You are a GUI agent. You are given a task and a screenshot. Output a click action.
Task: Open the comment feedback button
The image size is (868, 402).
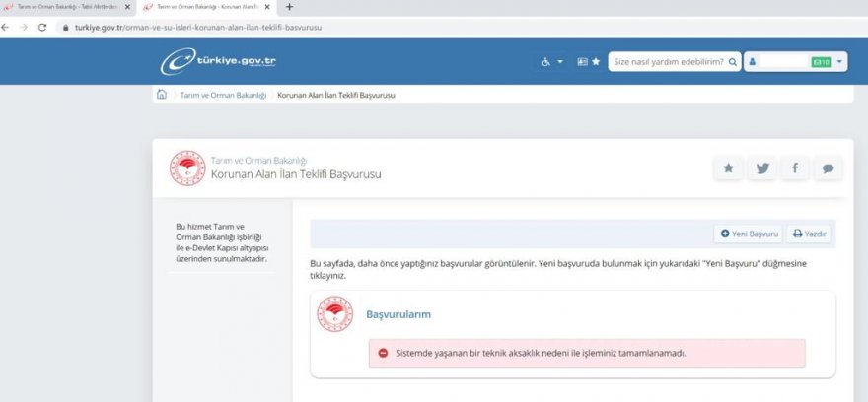(829, 168)
